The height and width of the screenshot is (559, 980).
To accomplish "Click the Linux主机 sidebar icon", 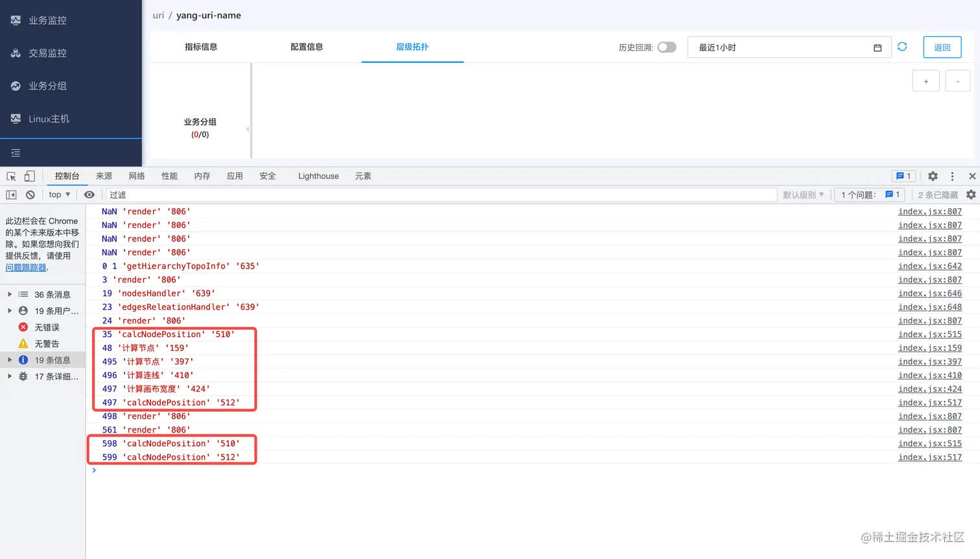I will point(16,119).
